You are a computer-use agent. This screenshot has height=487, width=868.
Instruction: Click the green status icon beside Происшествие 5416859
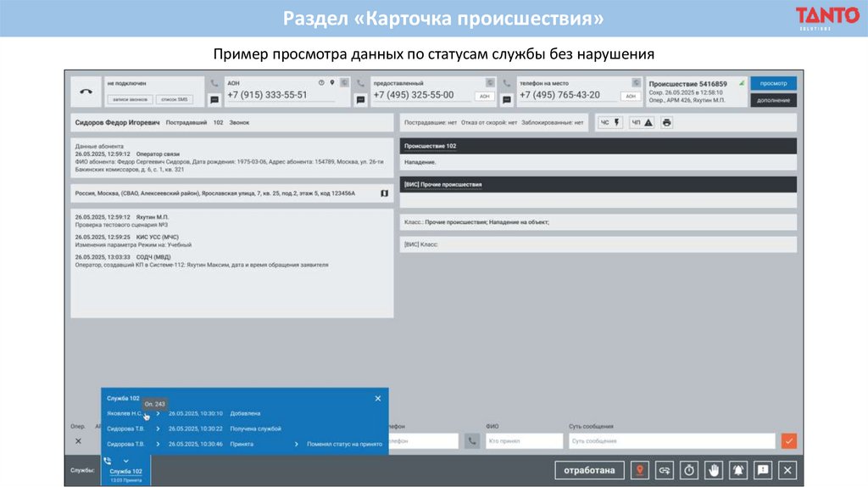741,84
